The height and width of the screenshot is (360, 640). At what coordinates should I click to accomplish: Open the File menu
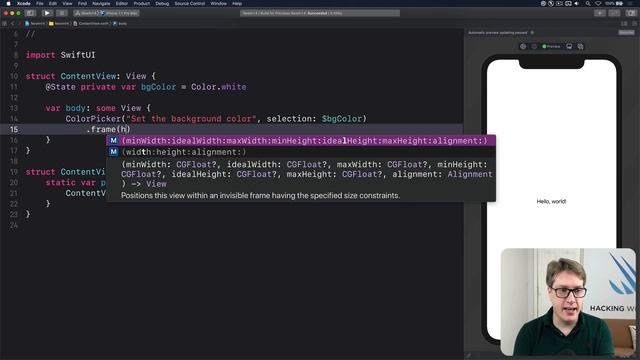pos(40,3)
